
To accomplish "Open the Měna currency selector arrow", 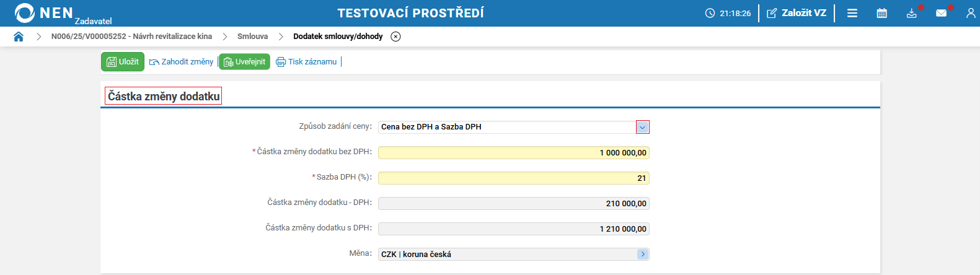I will [x=643, y=254].
